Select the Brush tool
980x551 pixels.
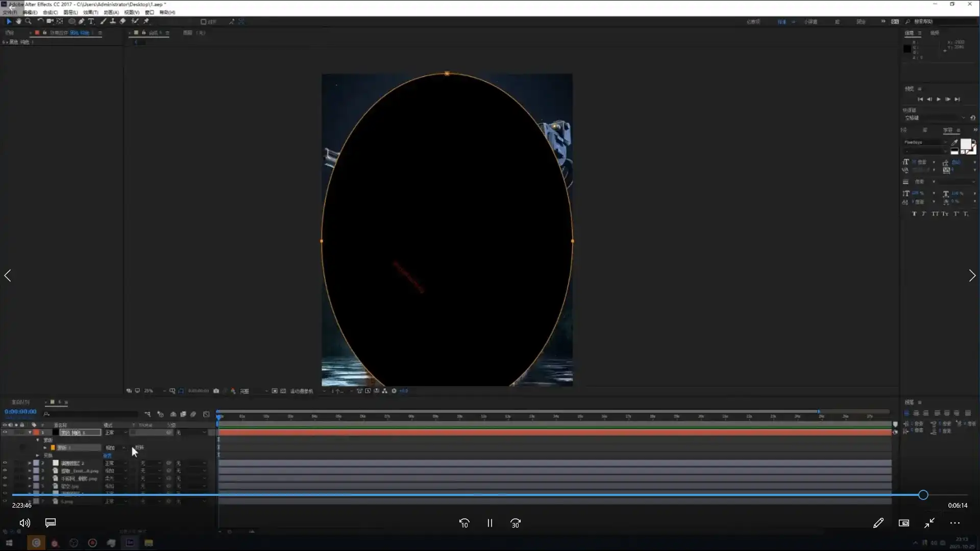[x=103, y=21]
